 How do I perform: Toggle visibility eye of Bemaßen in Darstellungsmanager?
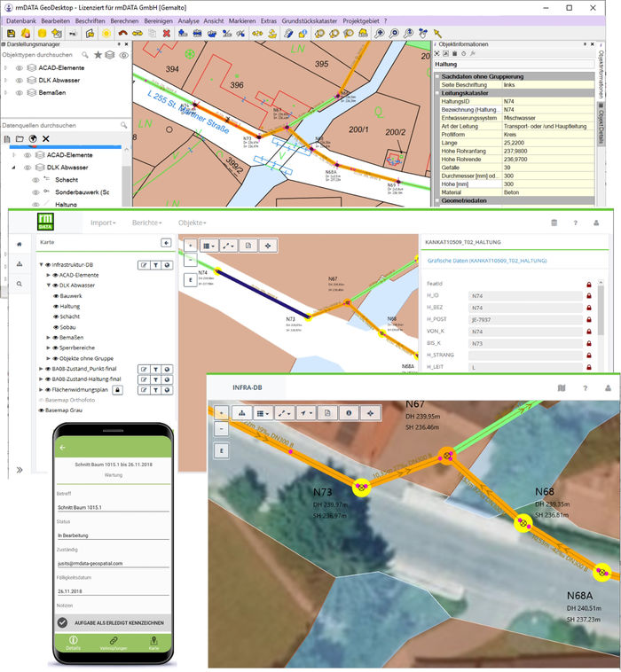pyautogui.click(x=20, y=92)
